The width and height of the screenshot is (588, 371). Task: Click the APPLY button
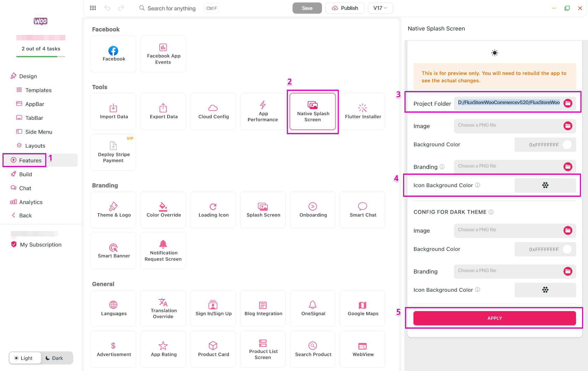tap(494, 318)
